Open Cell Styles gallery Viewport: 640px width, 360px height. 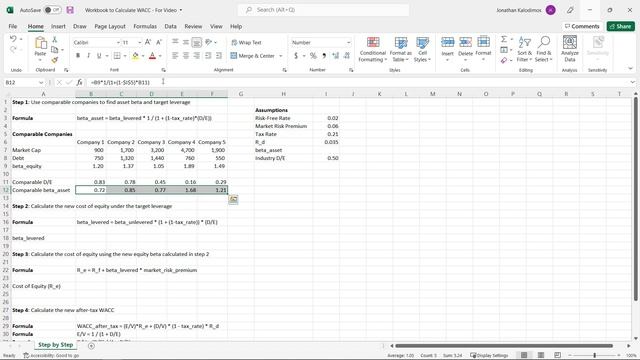pos(422,49)
